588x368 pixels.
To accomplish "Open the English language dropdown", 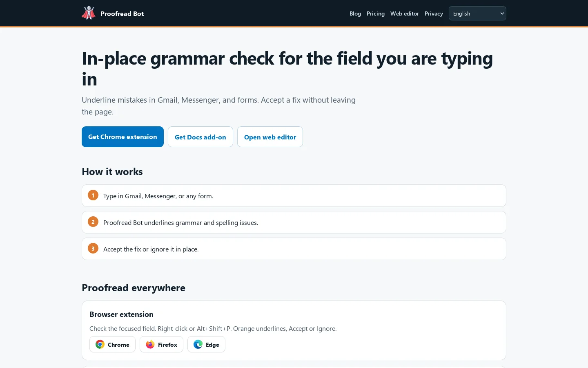I will (477, 13).
